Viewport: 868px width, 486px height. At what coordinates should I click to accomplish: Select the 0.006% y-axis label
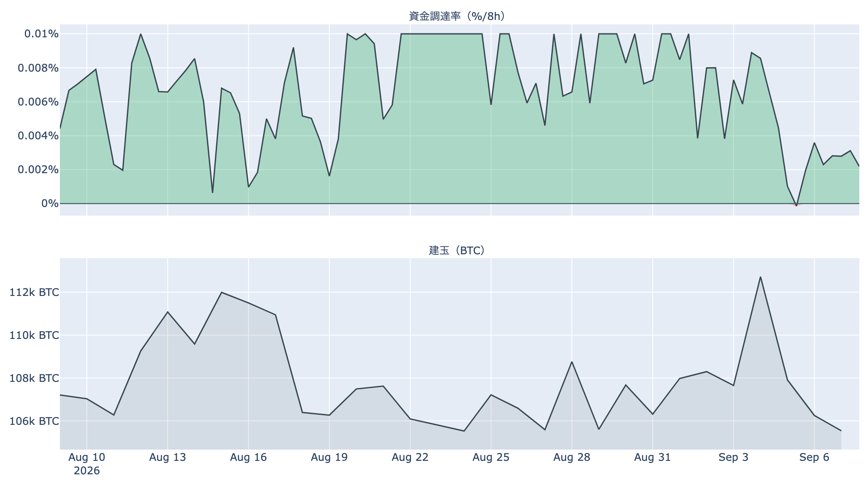pyautogui.click(x=38, y=102)
